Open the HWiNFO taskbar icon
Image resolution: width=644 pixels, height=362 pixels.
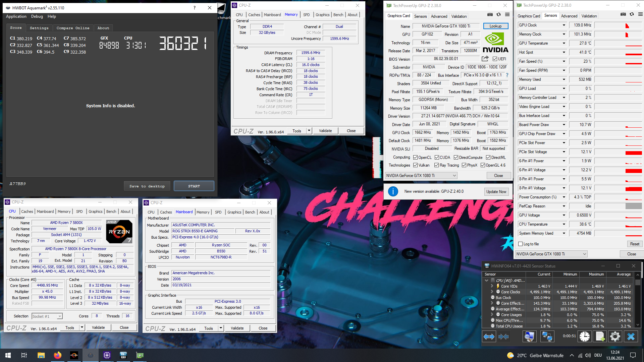[123, 355]
